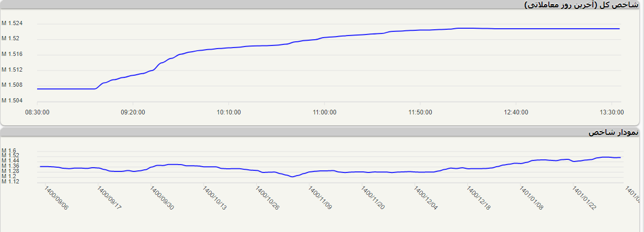Screen dimensions: 644x232
Task: Click the 11:50:00 time axis label
Action: 420,112
